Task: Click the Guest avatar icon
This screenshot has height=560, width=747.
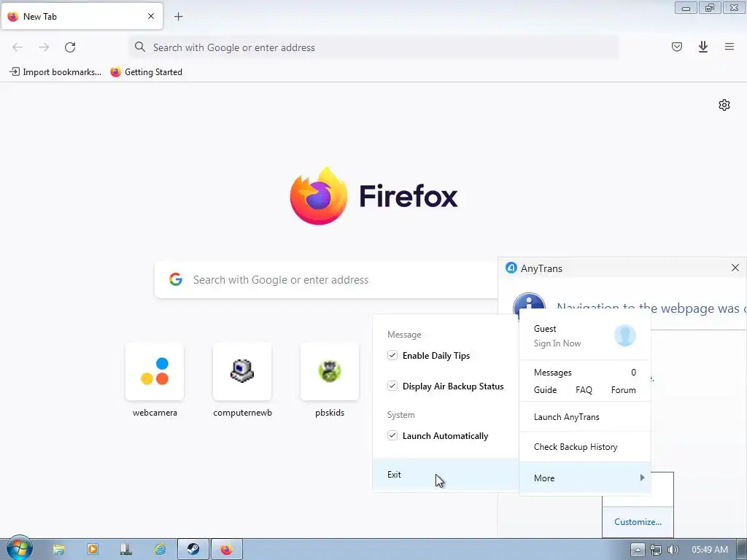Action: click(x=624, y=335)
